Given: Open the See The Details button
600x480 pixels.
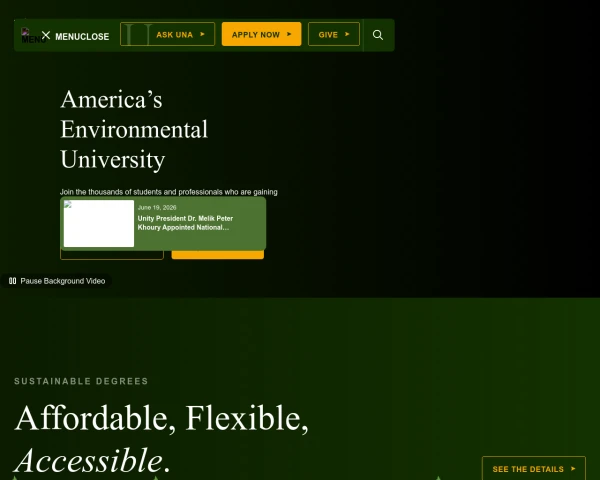Looking at the screenshot, I should (534, 469).
